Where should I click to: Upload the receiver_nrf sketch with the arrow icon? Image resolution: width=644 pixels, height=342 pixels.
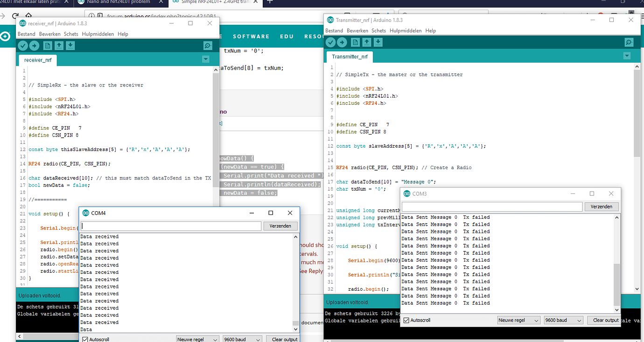pos(34,45)
